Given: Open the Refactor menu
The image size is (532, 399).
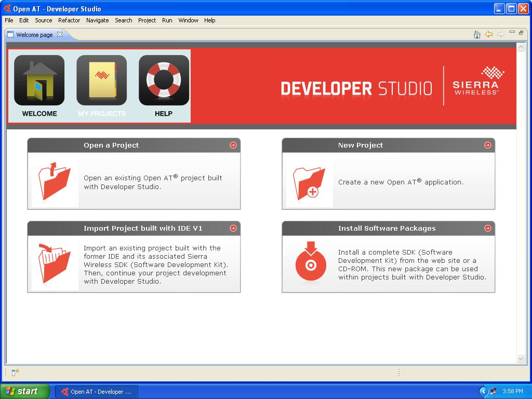Looking at the screenshot, I should point(69,20).
